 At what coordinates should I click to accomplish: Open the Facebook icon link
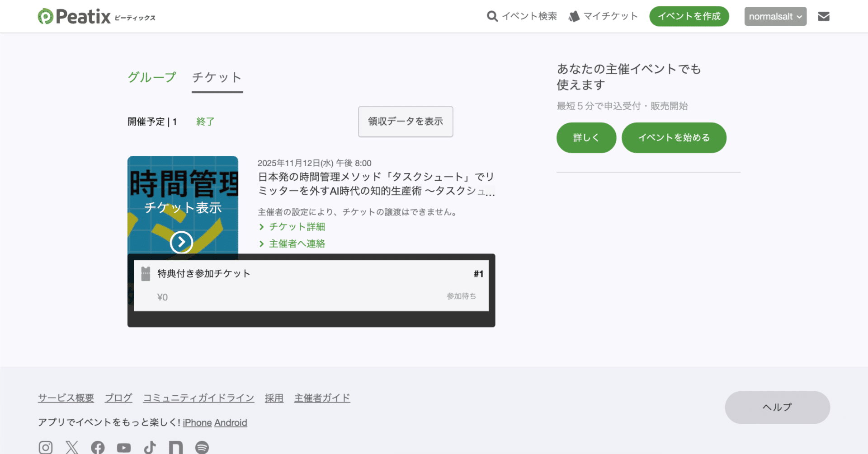pyautogui.click(x=98, y=447)
